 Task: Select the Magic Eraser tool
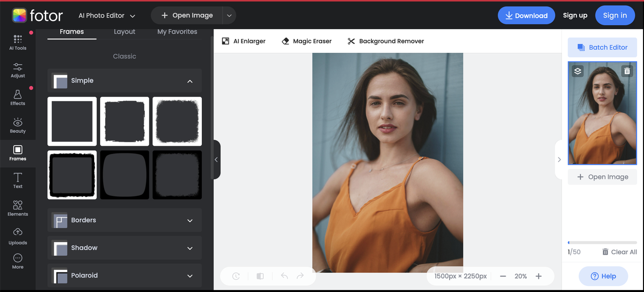pos(306,41)
